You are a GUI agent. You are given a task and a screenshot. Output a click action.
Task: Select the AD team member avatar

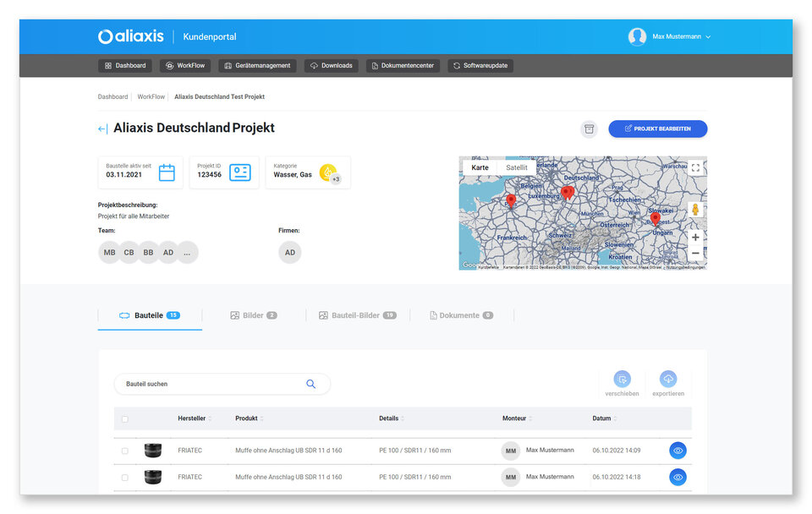click(168, 253)
